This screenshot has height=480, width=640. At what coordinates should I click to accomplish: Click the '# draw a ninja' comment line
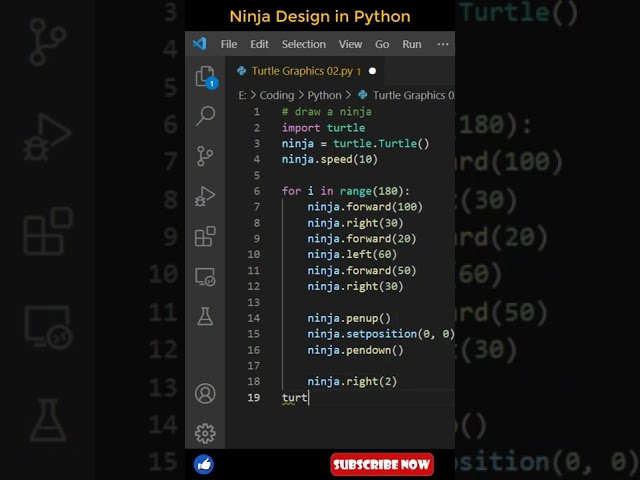click(x=327, y=111)
